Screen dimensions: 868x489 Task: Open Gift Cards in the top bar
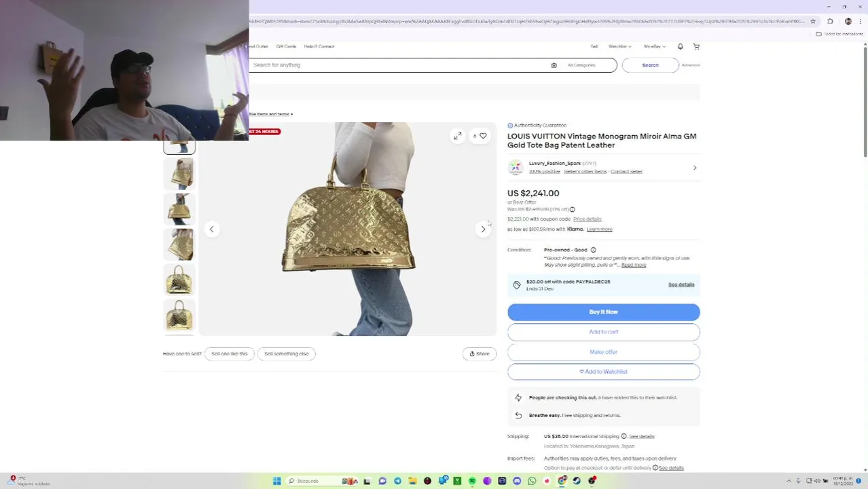(x=286, y=46)
